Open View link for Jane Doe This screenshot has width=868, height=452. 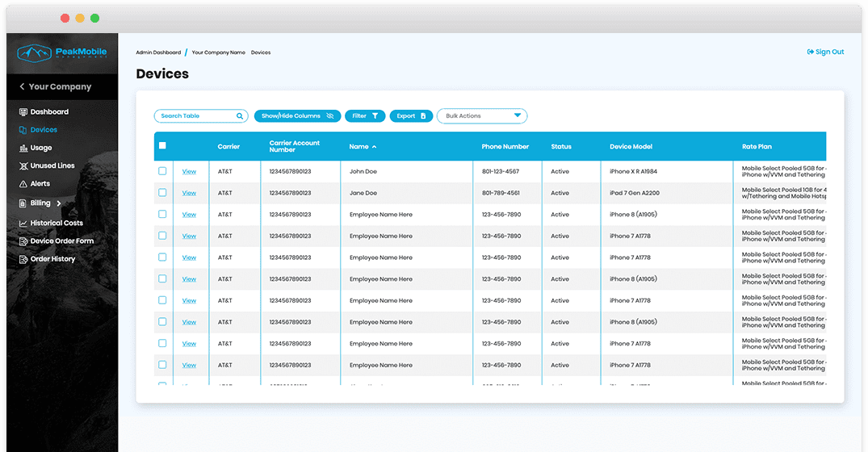[x=189, y=193]
